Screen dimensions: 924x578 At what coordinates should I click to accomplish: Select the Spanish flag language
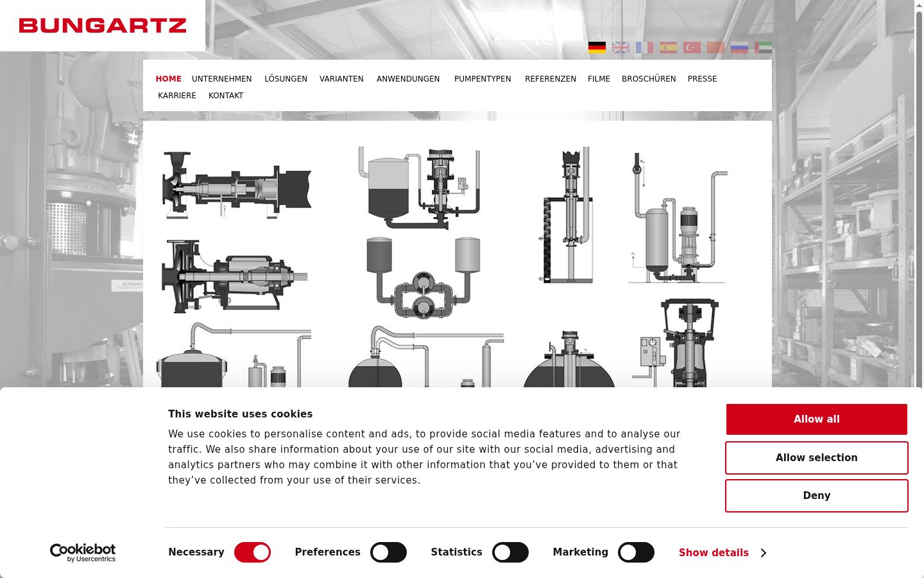point(668,48)
